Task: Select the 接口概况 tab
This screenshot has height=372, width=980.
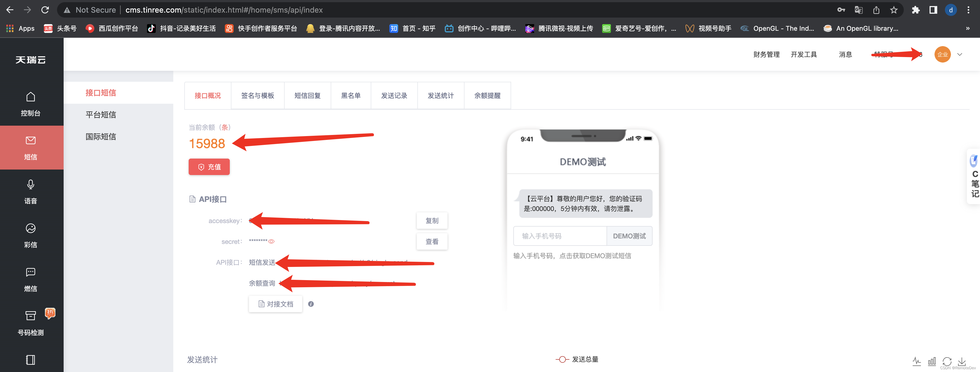Action: coord(208,95)
